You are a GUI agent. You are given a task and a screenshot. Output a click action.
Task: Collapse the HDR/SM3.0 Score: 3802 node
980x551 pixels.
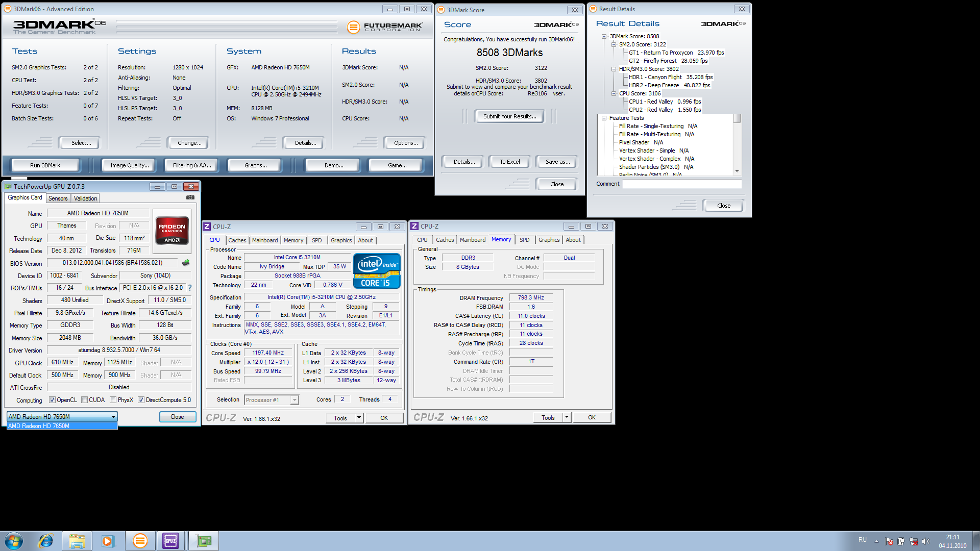(614, 69)
